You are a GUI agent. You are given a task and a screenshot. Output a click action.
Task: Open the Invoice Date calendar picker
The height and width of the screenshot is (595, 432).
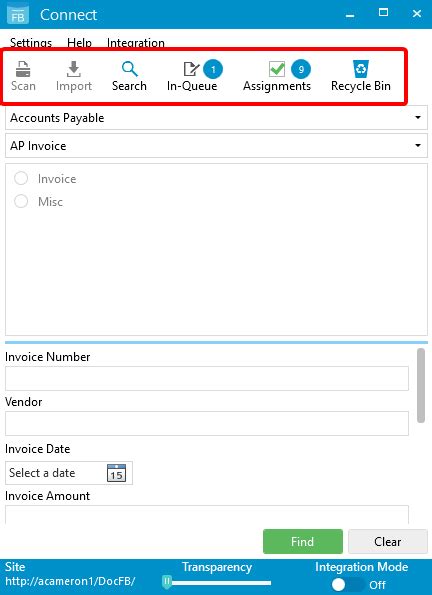click(116, 473)
